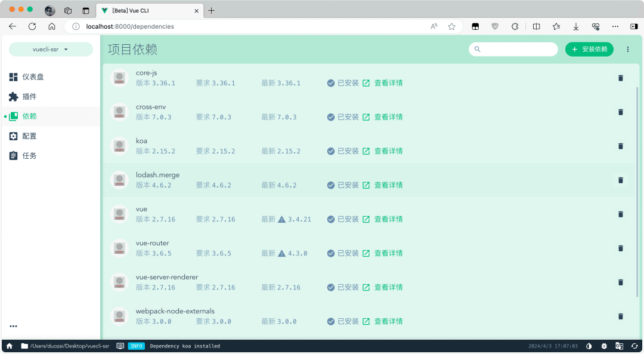
Task: Open the more options menu in header
Action: 627,50
